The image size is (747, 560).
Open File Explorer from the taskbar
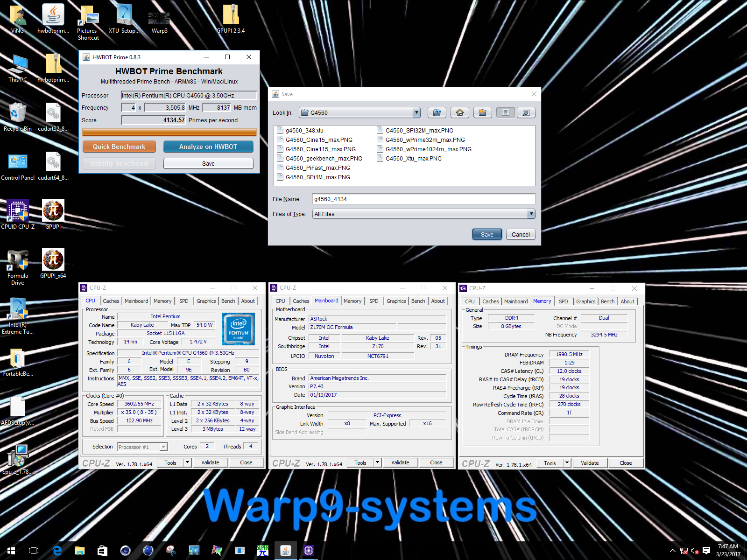tap(80, 551)
